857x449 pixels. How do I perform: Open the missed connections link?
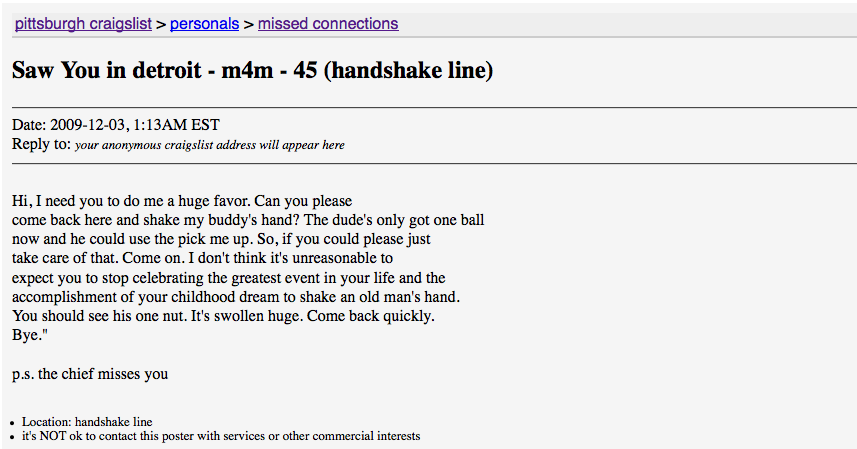328,24
